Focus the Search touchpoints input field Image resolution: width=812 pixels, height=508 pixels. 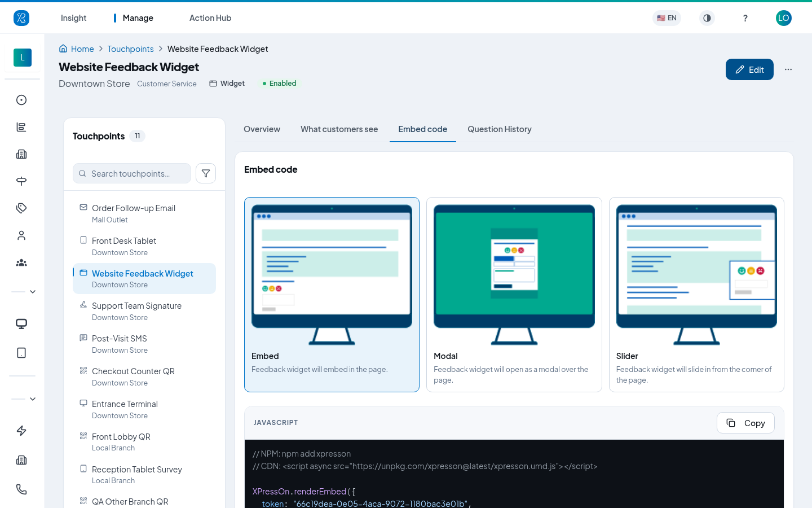pyautogui.click(x=132, y=173)
